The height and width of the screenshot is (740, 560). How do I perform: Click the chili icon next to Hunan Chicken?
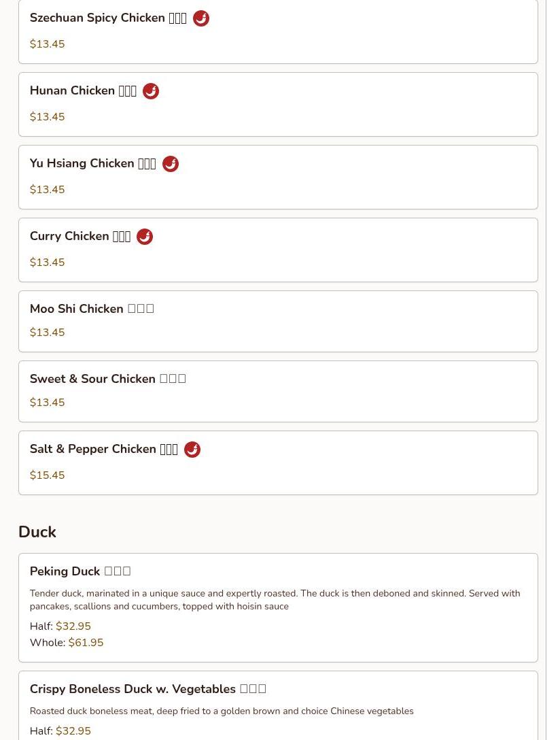(151, 91)
